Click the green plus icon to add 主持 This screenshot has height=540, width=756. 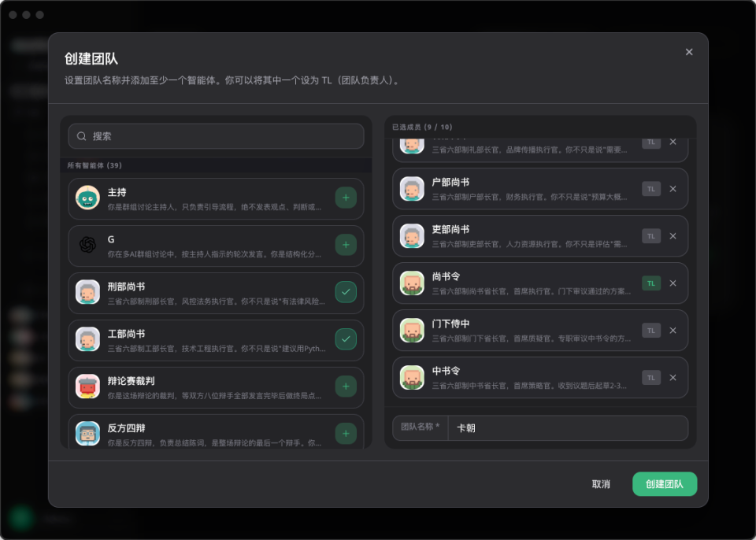(x=346, y=198)
